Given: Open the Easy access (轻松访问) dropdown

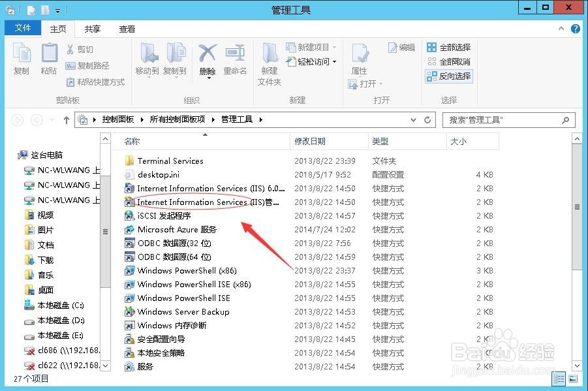Looking at the screenshot, I should point(311,61).
